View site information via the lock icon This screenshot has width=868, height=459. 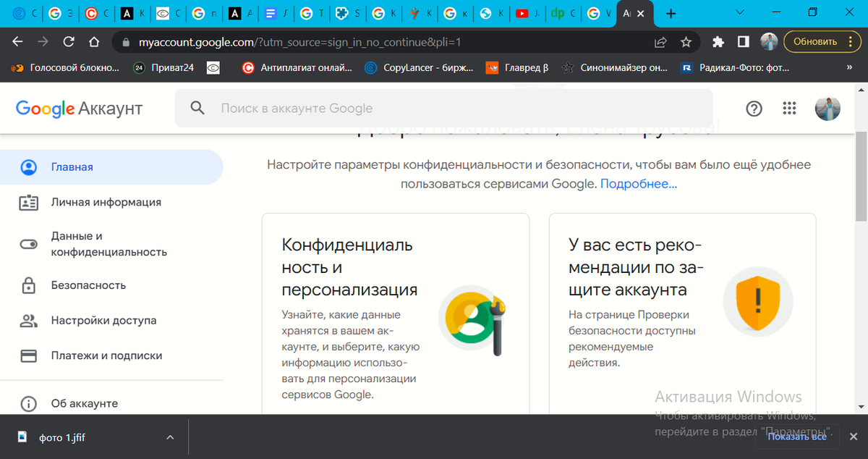coord(127,43)
